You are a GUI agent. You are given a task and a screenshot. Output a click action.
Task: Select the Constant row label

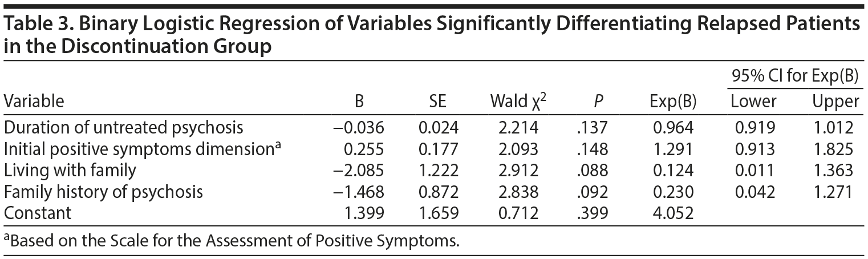point(38,213)
